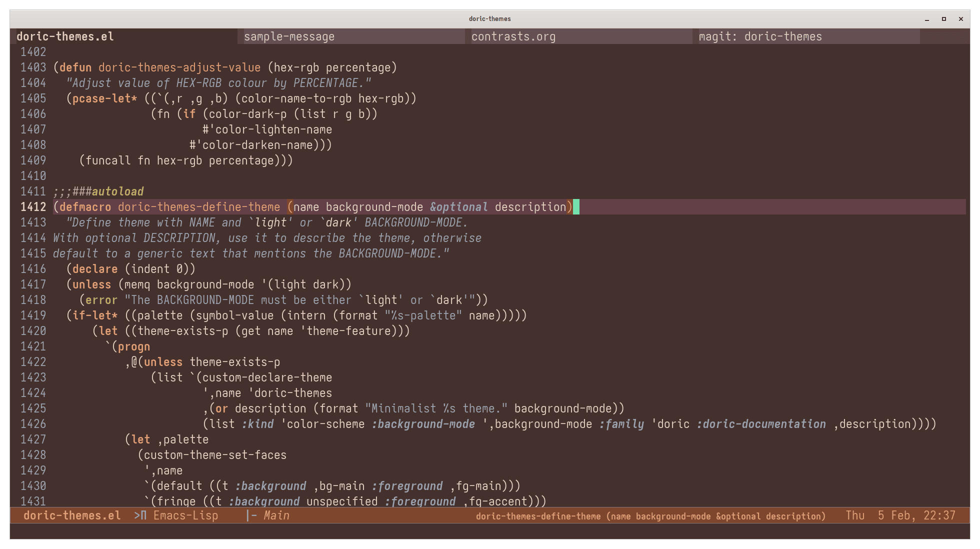Maximize the doric-themes window
The height and width of the screenshot is (549, 980).
coord(944,19)
